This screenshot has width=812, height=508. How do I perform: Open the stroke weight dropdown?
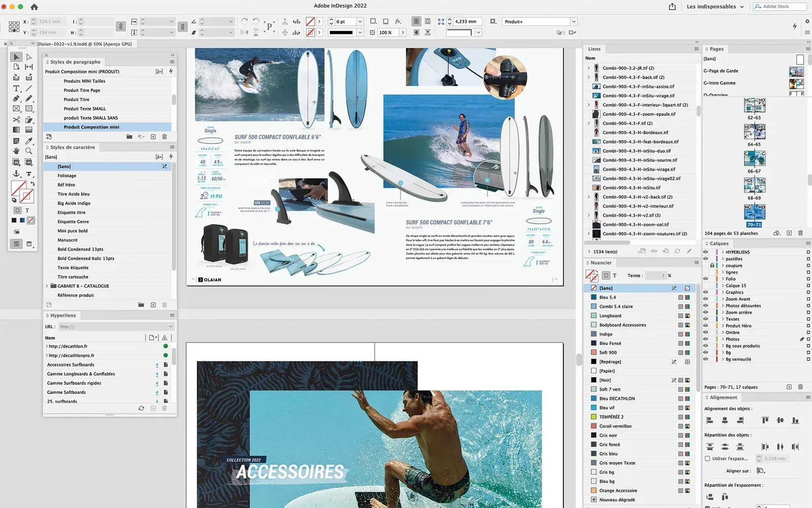click(360, 22)
